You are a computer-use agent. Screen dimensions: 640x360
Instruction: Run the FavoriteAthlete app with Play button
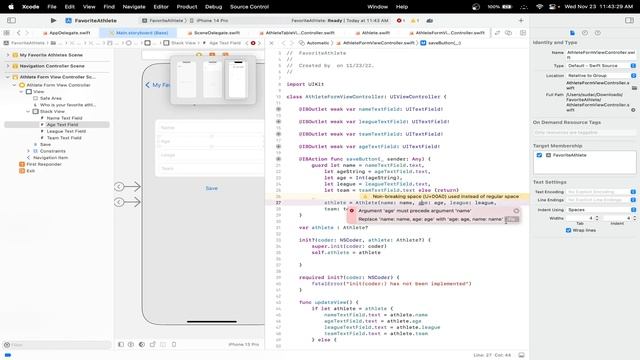click(x=53, y=20)
